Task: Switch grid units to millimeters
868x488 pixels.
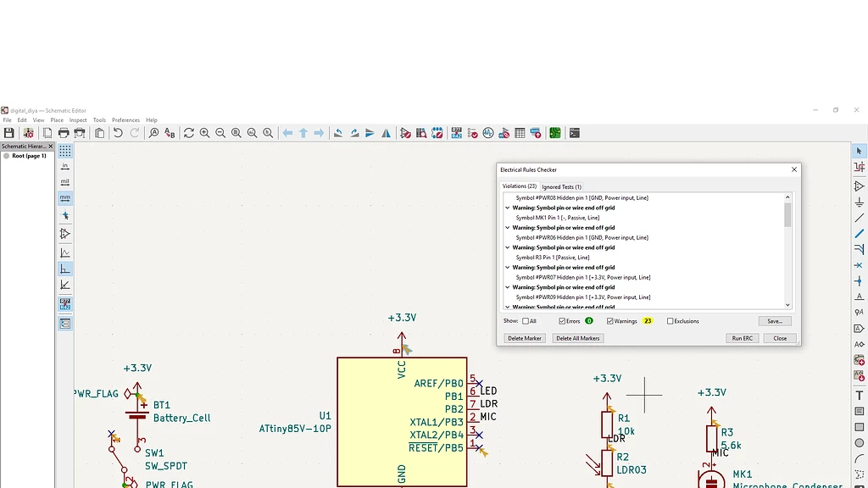Action: coord(64,197)
